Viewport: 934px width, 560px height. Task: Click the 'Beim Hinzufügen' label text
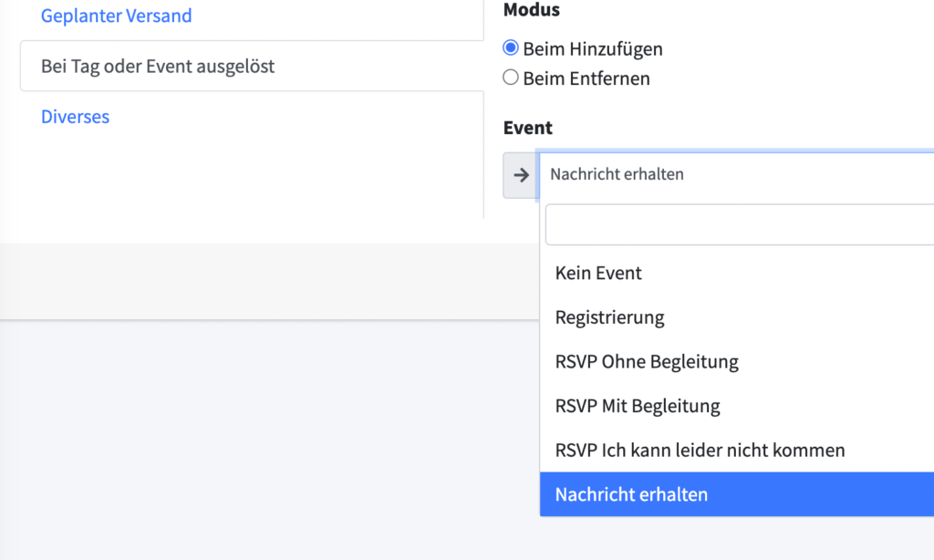593,49
